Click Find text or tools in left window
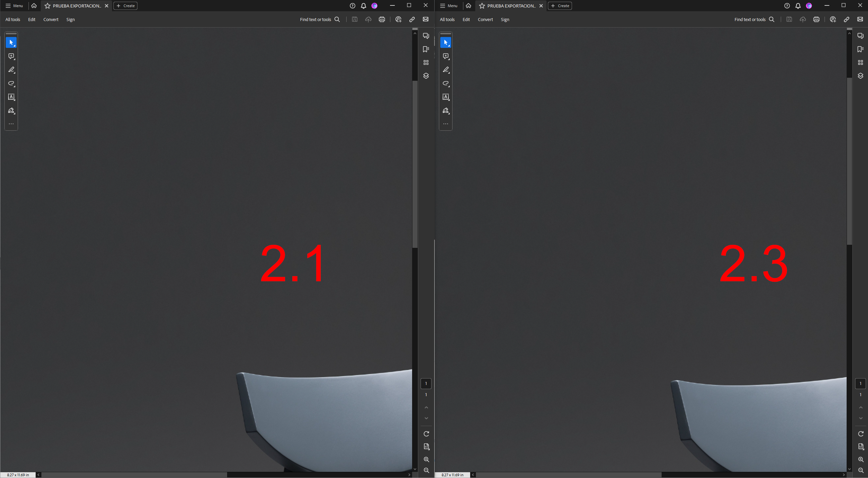Image resolution: width=868 pixels, height=478 pixels. (320, 19)
